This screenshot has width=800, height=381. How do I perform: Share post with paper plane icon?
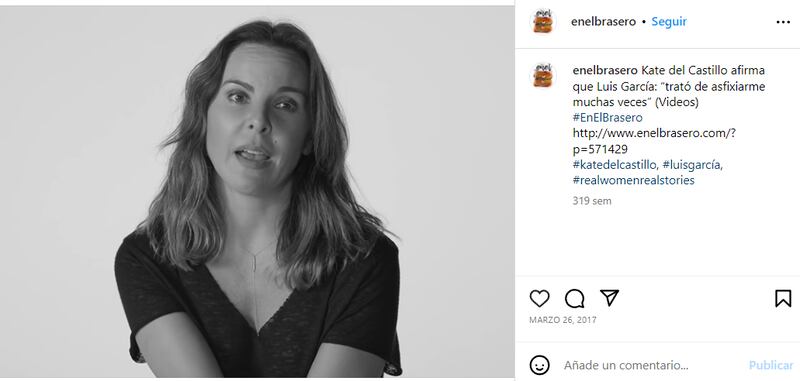(609, 298)
